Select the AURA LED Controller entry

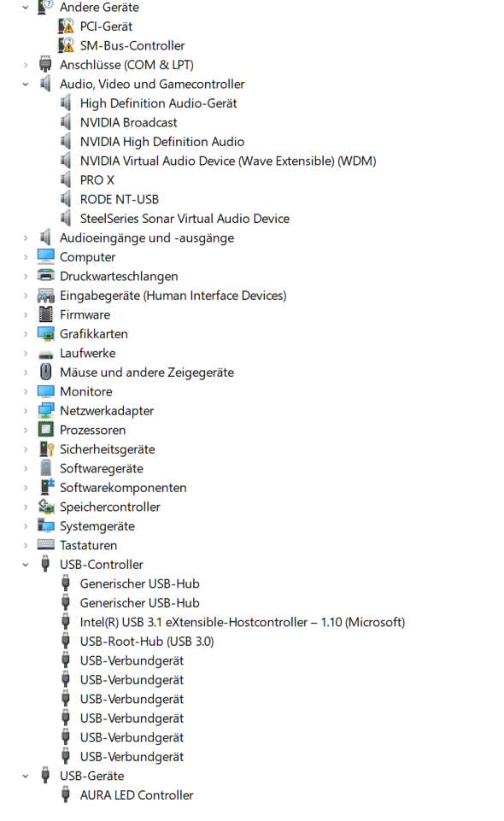pyautogui.click(x=137, y=795)
